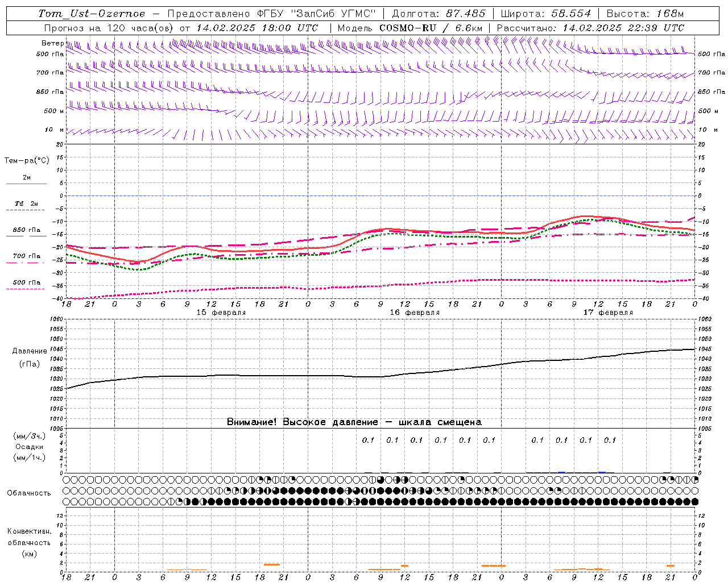This screenshot has height=582, width=728.
Task: Click the Рассчитано: 14.02.2025 22:39 UTC text
Action: [590, 28]
